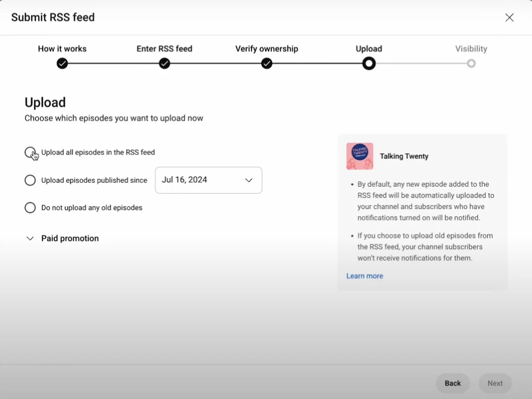This screenshot has width=532, height=399.
Task: Click the How it works completed checkmark icon
Action: pos(62,63)
